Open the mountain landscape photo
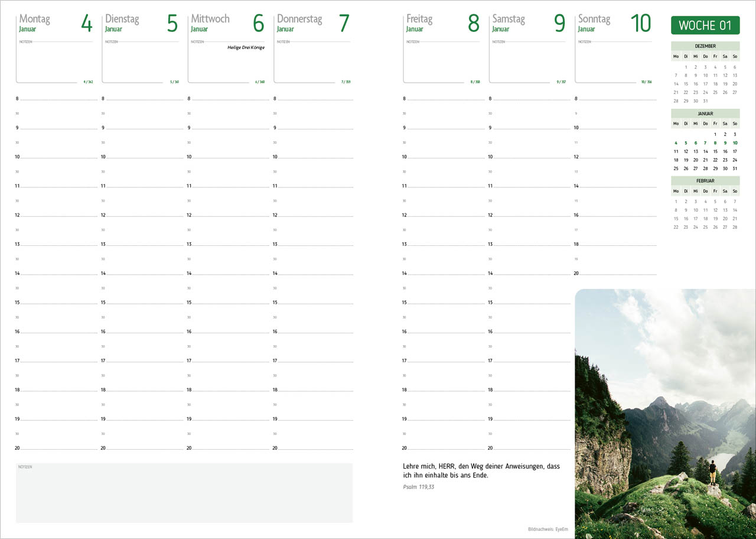The height and width of the screenshot is (539, 756). [x=665, y=414]
